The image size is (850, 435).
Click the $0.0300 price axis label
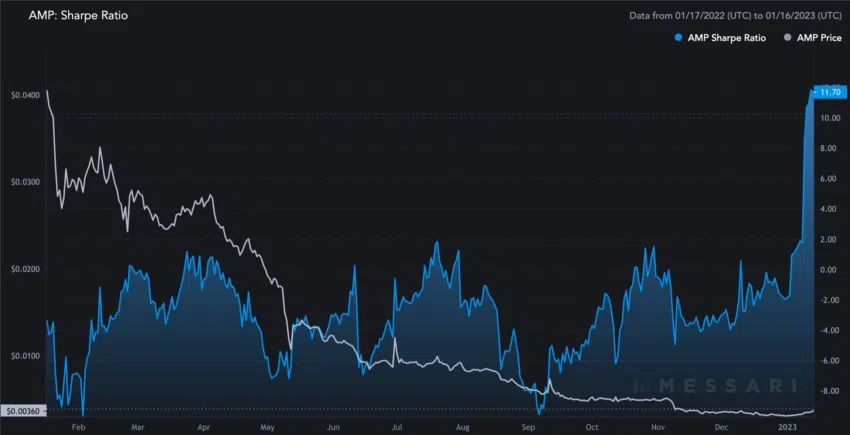[25, 182]
